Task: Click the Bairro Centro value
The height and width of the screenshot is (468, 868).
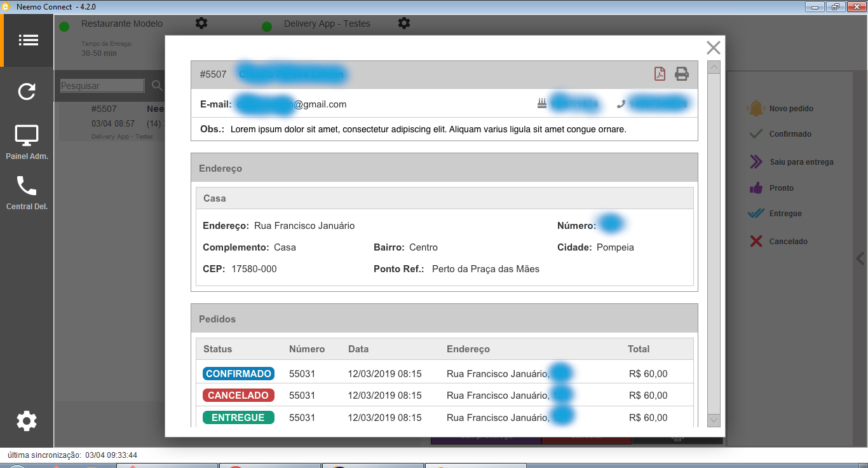Action: (x=423, y=247)
